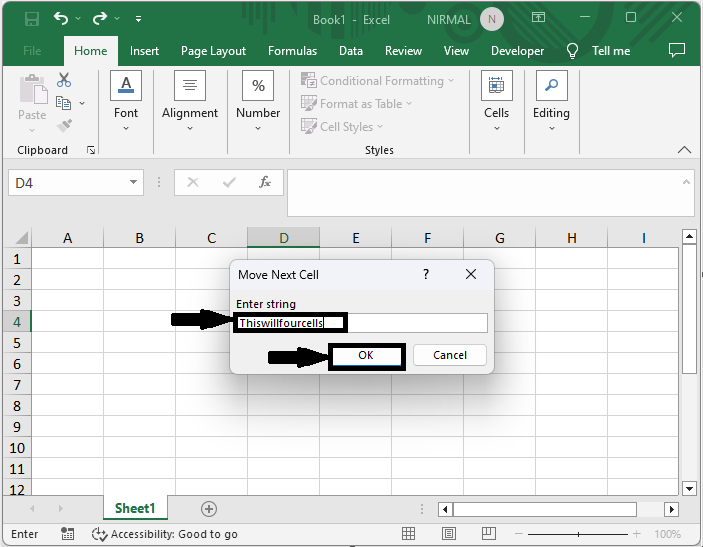Image resolution: width=703 pixels, height=547 pixels.
Task: Expand the Number group
Action: 258,101
